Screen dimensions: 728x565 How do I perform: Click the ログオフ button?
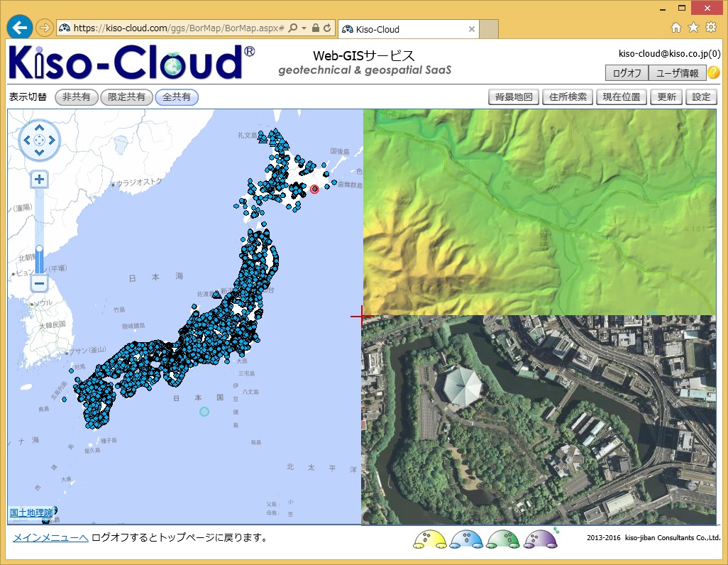627,73
